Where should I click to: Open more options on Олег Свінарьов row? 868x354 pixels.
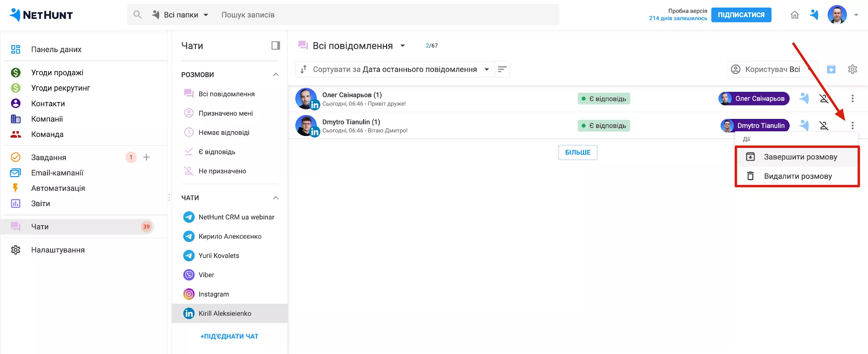coord(852,99)
